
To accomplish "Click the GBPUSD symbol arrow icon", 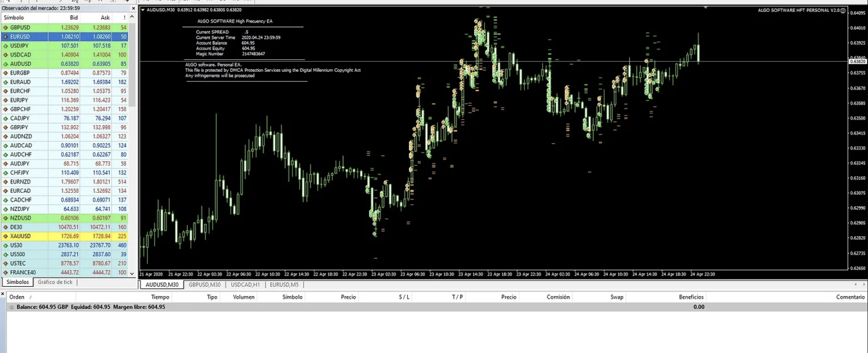I will pos(5,28).
